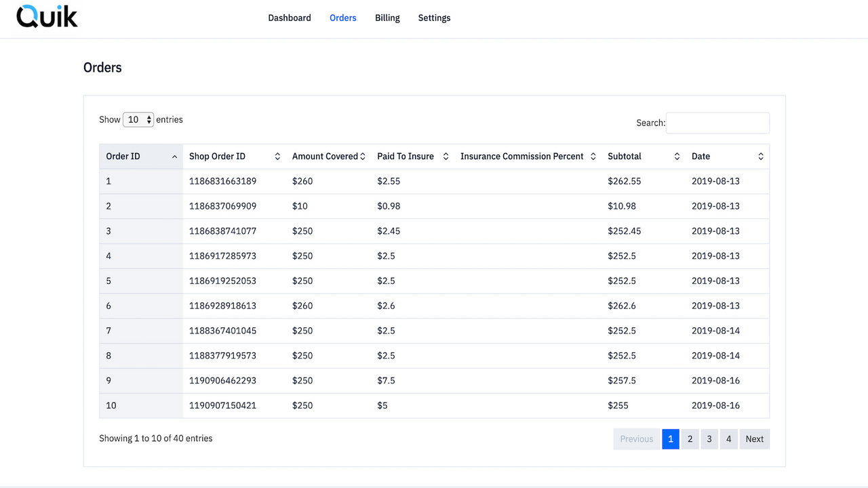868x488 pixels.
Task: Go to the Billing page
Action: coord(387,18)
